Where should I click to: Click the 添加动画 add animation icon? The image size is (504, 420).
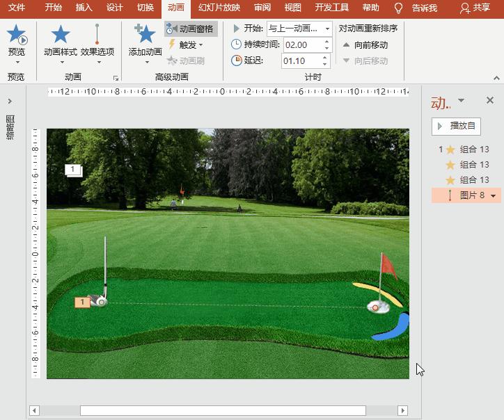[x=145, y=35]
